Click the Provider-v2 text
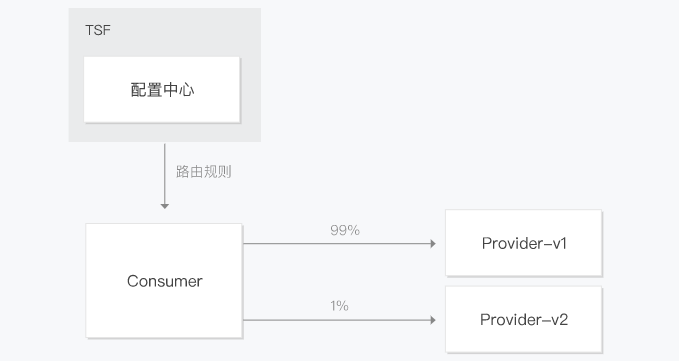The height and width of the screenshot is (361, 679). point(524,320)
